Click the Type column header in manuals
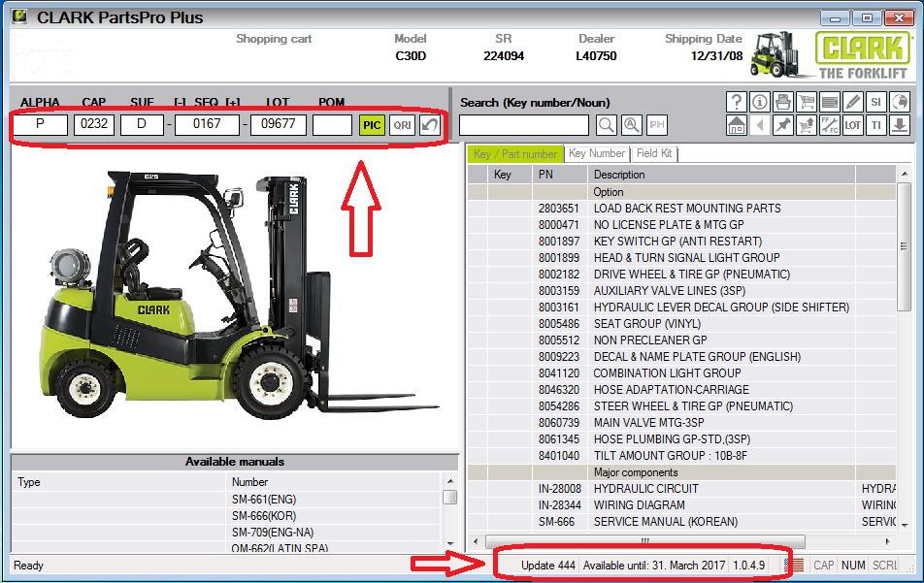Viewport: 924px width, 583px height. [118, 482]
